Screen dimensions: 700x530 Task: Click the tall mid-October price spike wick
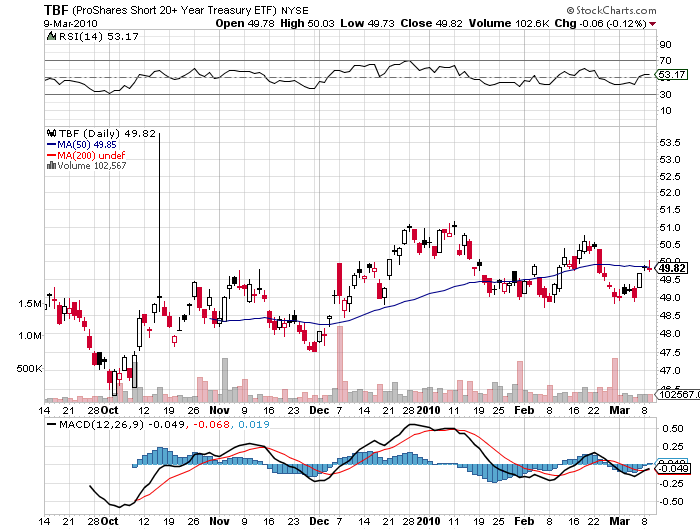[159, 214]
